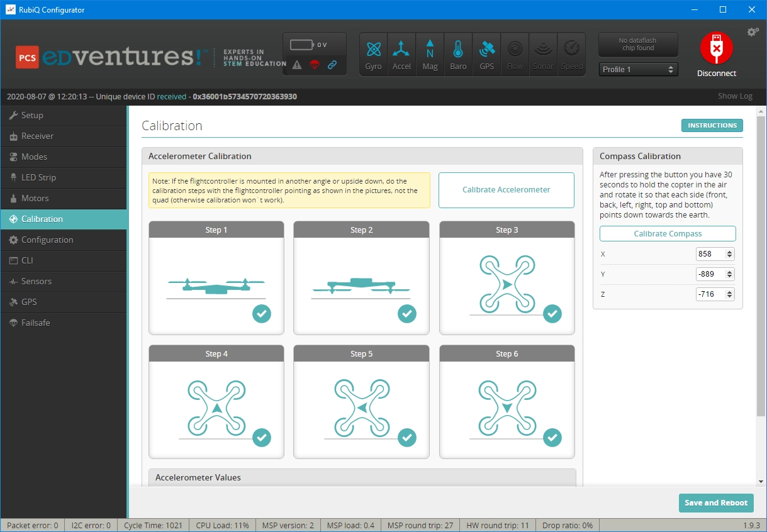The height and width of the screenshot is (532, 767).
Task: Click the Step 3 checkmark badge
Action: [552, 313]
